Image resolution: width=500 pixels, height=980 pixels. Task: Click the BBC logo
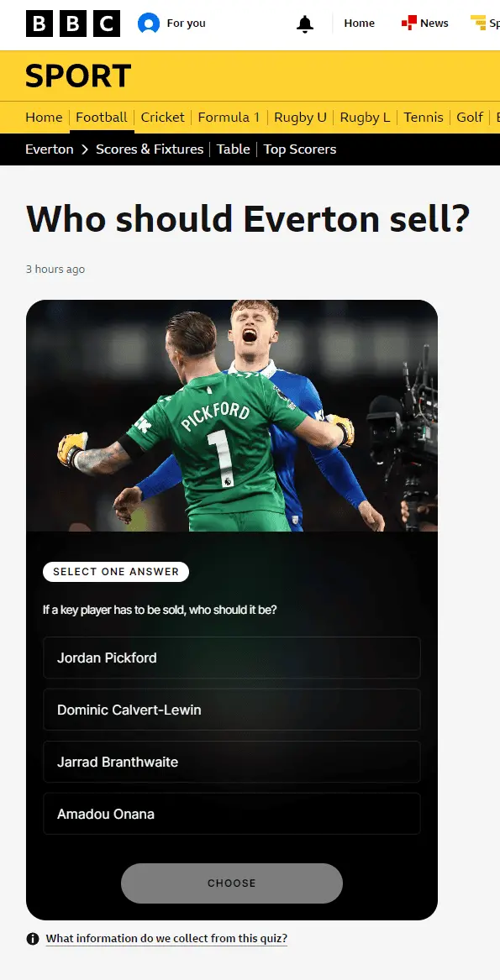(72, 24)
